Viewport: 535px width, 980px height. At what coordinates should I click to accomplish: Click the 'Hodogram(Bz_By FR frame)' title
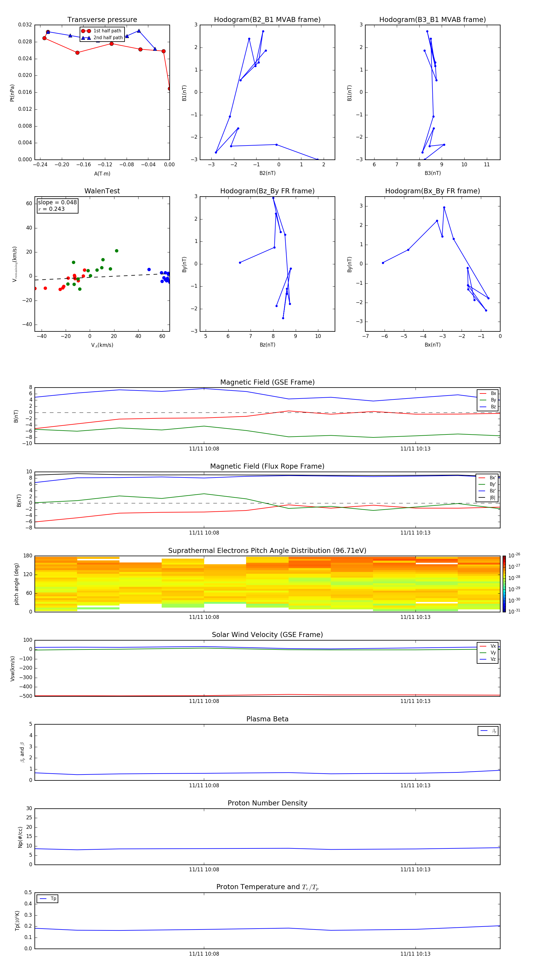(267, 191)
